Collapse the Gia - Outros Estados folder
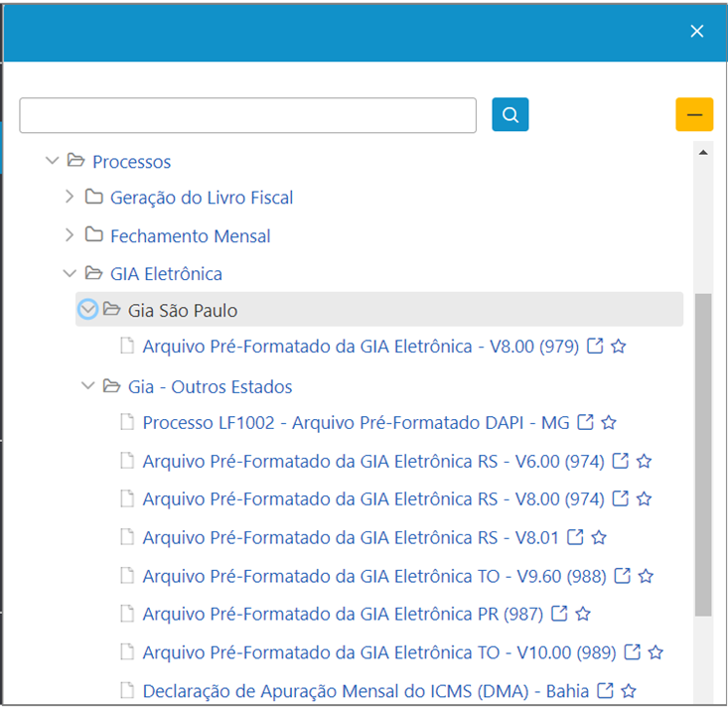728x708 pixels. 87,386
